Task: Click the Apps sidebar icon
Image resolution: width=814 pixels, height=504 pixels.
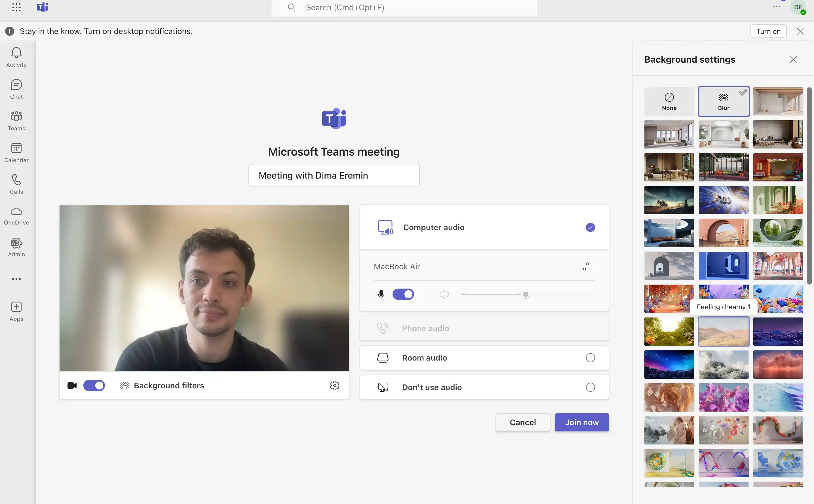Action: [16, 308]
